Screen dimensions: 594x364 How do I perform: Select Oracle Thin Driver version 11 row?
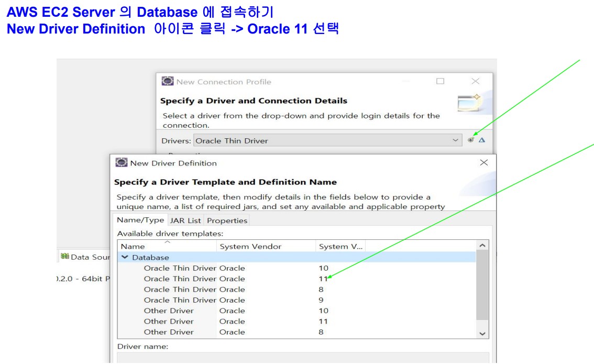[296, 279]
